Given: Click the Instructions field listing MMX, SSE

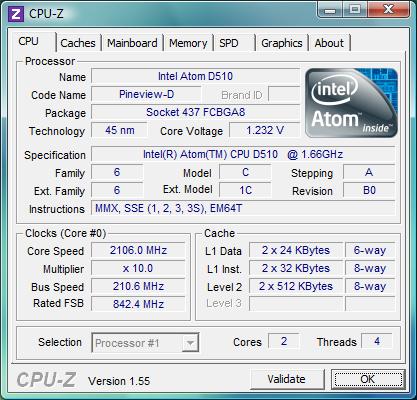Looking at the screenshot, I should coord(243,208).
